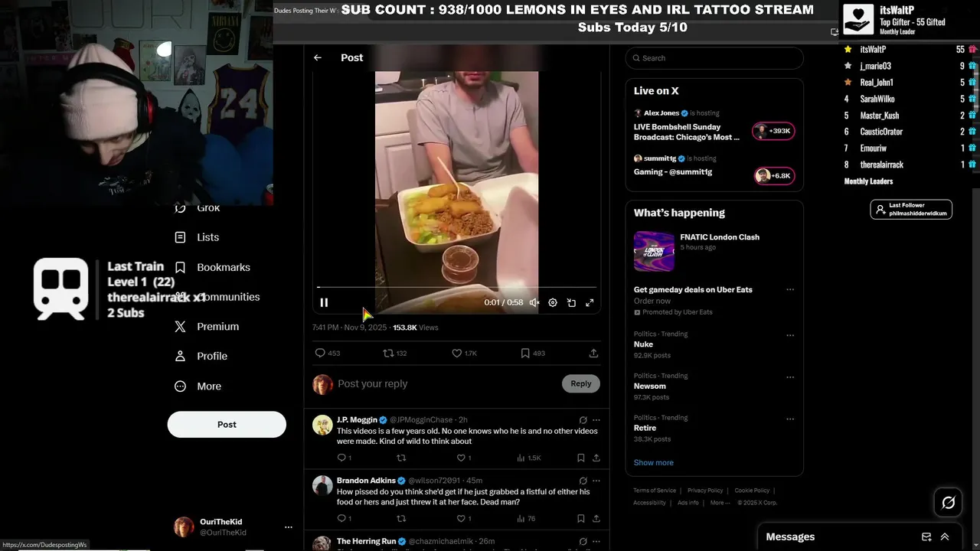Image resolution: width=980 pixels, height=551 pixels.
Task: Expand Nuke trending options menu
Action: pos(790,335)
